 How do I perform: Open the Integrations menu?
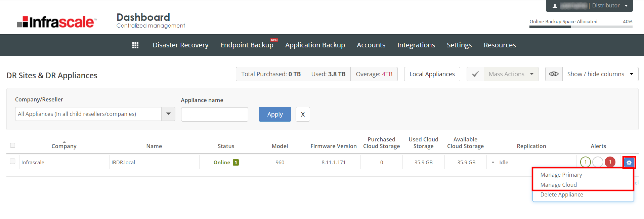tap(416, 45)
